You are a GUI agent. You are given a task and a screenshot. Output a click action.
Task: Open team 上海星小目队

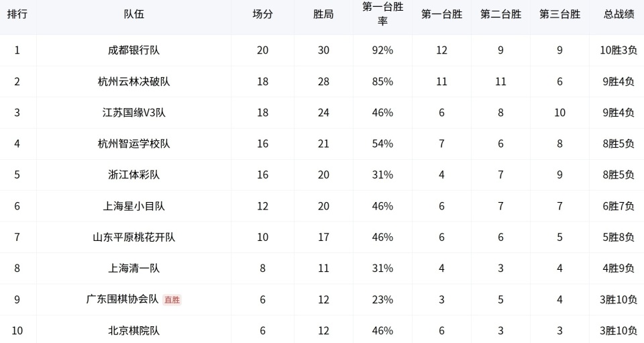click(133, 206)
